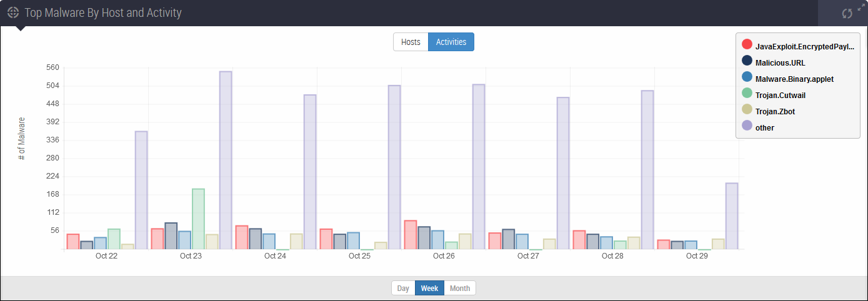Click the green Trojan.Cutwail bar on Oct 22
Image resolution: width=868 pixels, height=301 pixels.
[114, 239]
